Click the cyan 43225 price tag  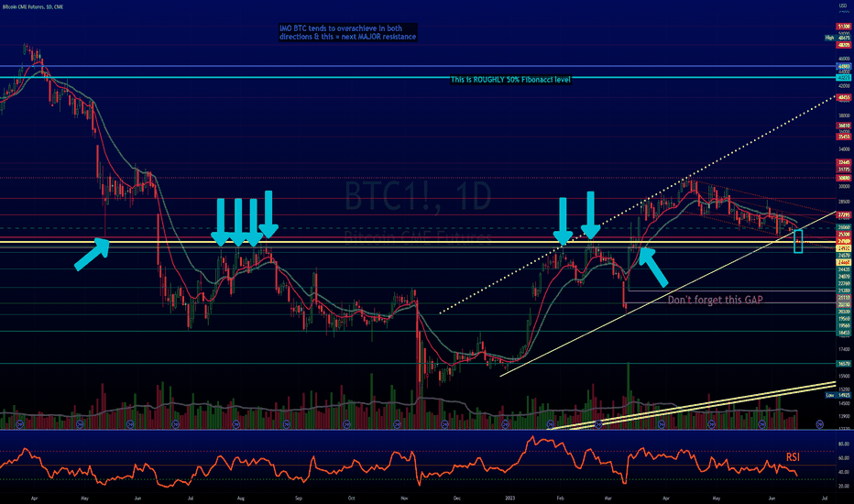click(x=844, y=78)
